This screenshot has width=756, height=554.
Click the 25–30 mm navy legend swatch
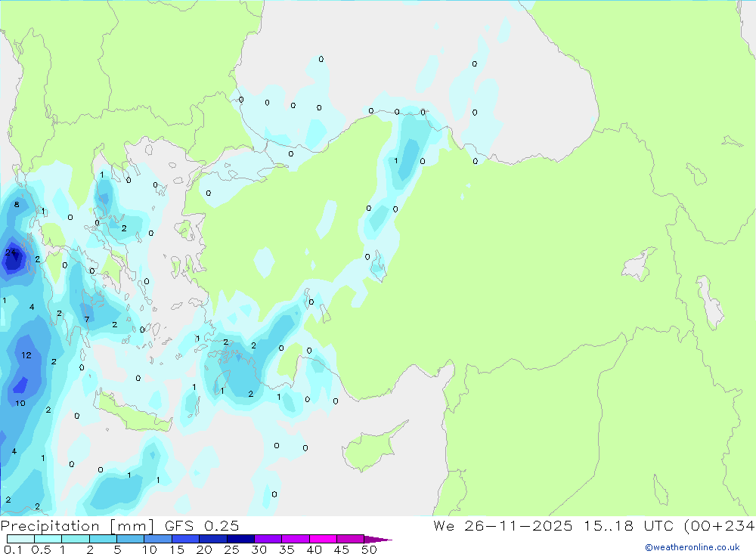coord(240,539)
